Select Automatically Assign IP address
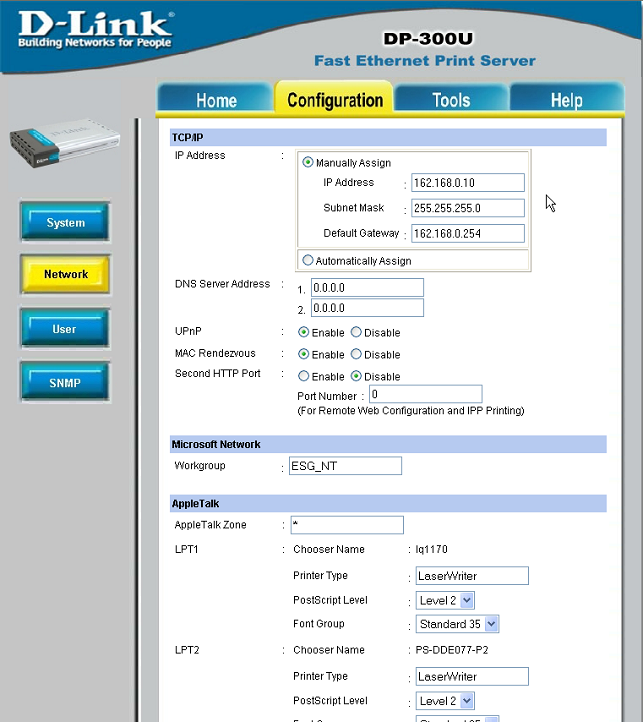 click(308, 261)
